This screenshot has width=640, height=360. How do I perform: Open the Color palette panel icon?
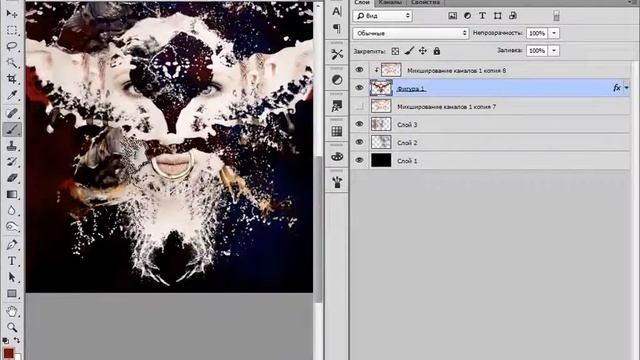tap(337, 157)
